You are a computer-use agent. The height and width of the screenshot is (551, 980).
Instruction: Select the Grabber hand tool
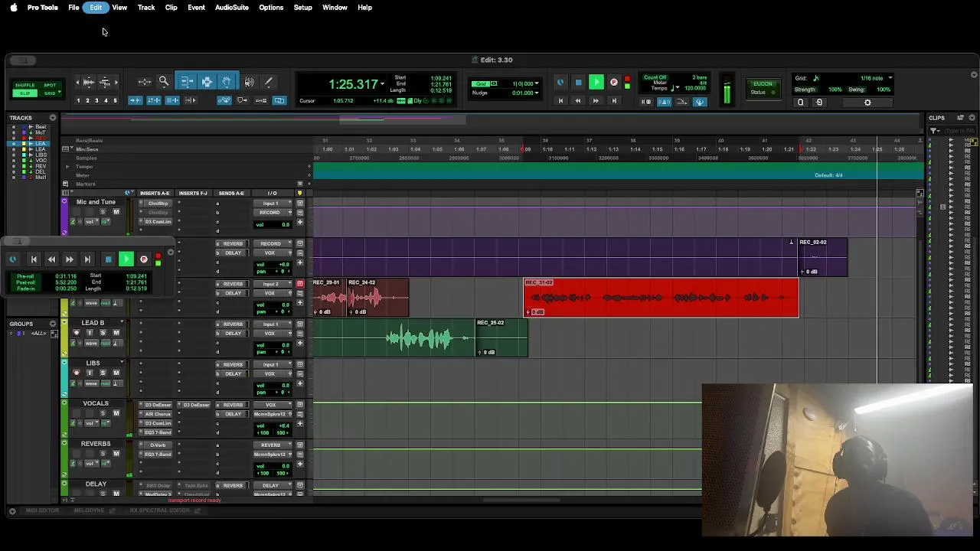227,81
